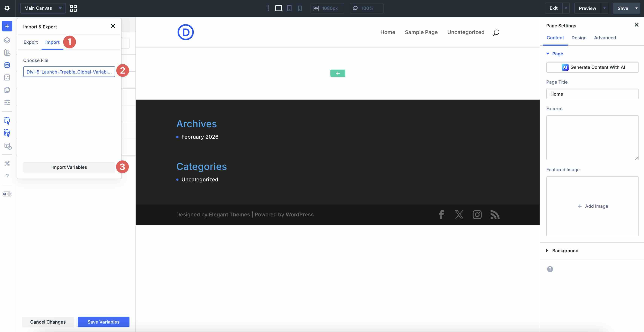Click the Page Title input field
This screenshot has height=332, width=644.
(x=592, y=94)
